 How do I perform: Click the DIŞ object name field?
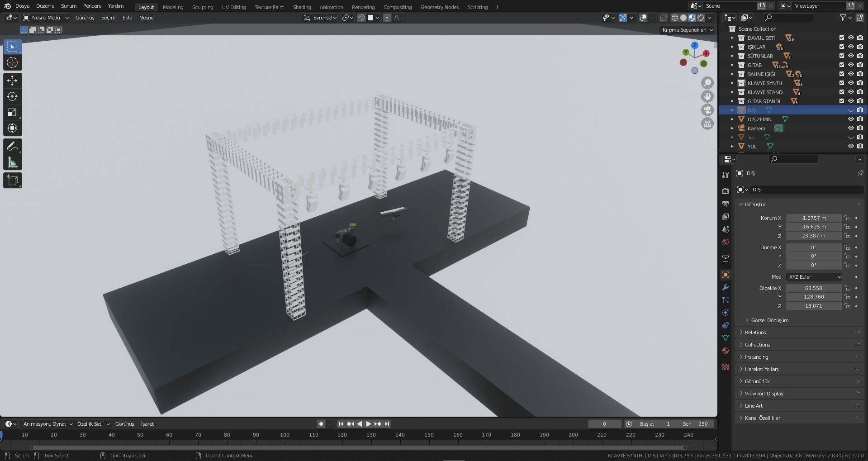click(x=806, y=190)
